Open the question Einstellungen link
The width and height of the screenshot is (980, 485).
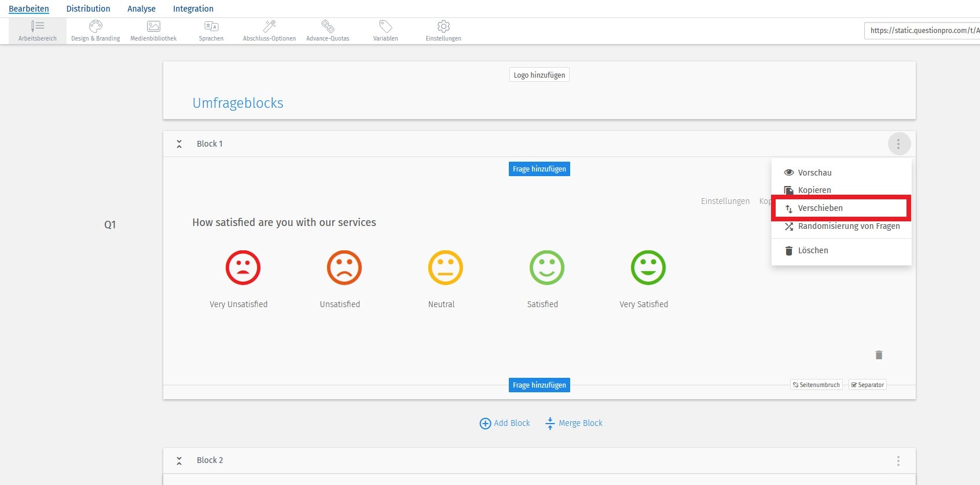(x=725, y=201)
